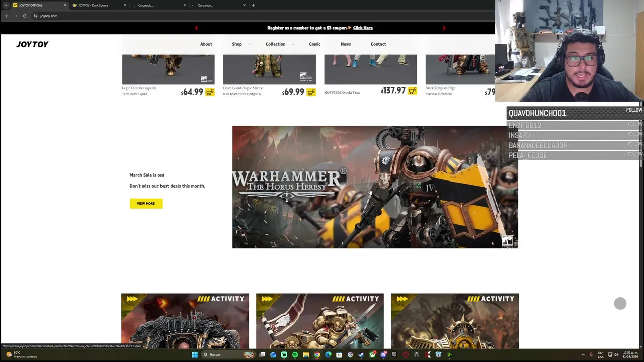Screen dimensions: 644x362
Task: Open the Windows Start menu
Action: 195,355
